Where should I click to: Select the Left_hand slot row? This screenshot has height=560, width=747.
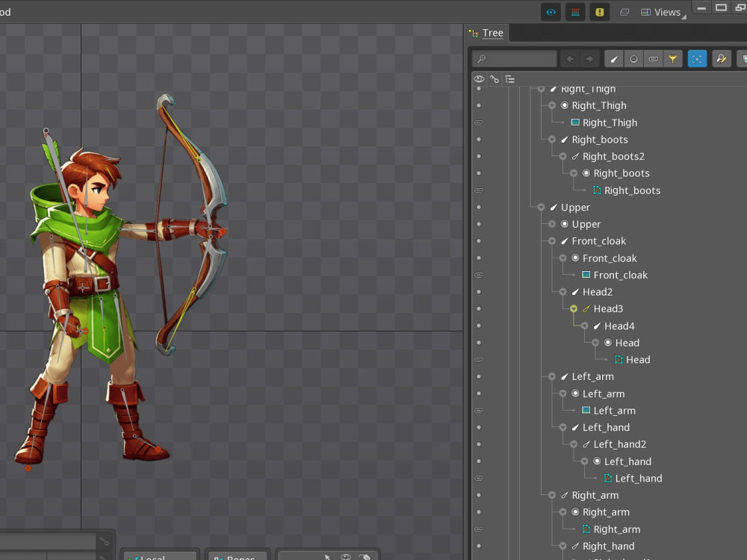pos(627,461)
